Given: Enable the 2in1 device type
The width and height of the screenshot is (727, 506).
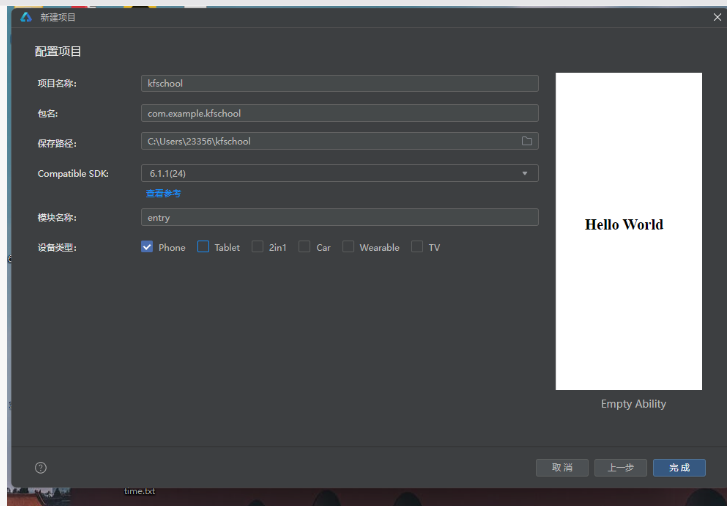Looking at the screenshot, I should (257, 247).
